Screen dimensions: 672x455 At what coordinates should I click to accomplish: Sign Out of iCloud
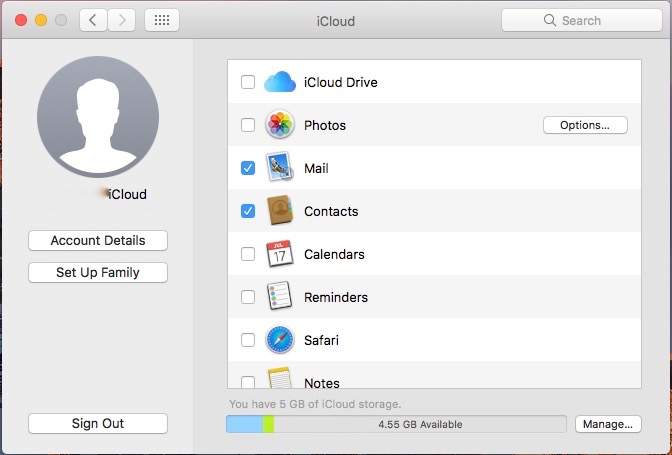[x=98, y=423]
